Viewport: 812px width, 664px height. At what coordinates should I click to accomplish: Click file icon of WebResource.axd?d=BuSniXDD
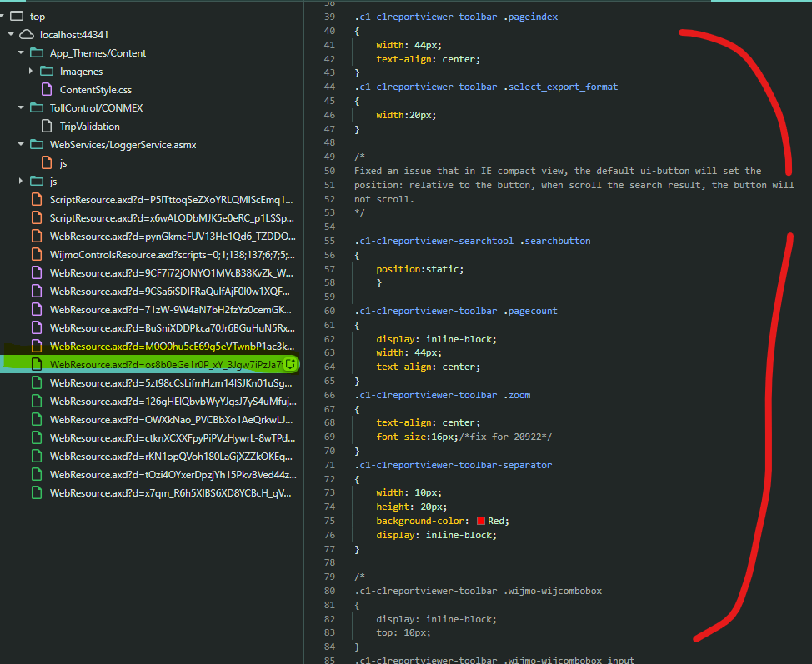pos(37,327)
